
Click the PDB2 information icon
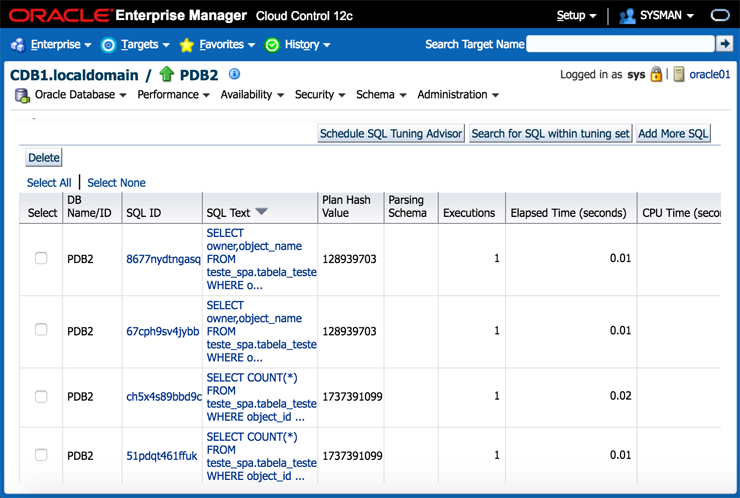point(235,74)
